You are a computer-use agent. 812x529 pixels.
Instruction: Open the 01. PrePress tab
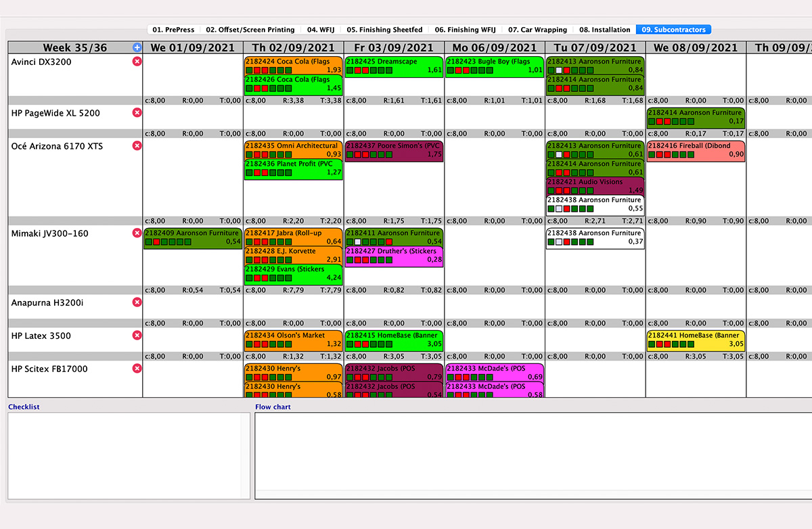coord(173,30)
